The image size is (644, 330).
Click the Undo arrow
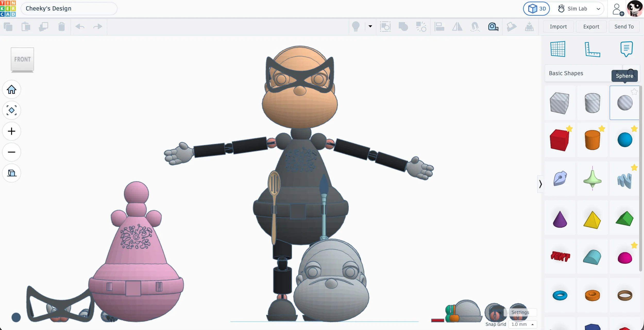point(80,27)
